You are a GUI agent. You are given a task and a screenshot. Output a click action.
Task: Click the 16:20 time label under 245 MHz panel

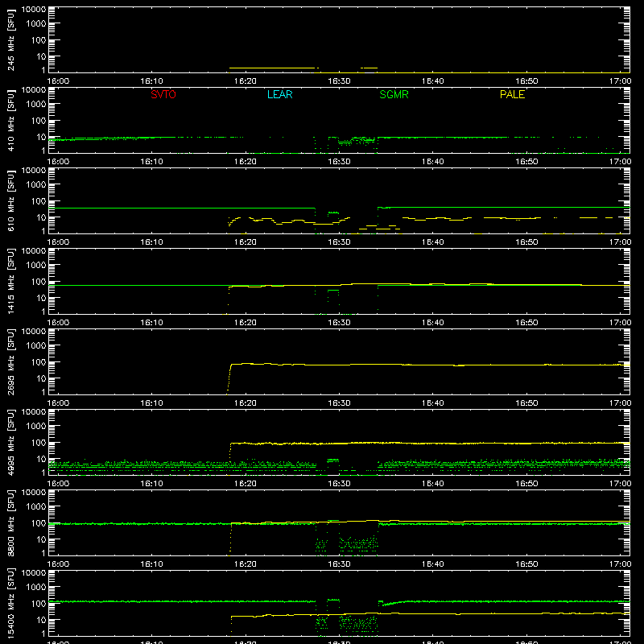click(x=246, y=81)
